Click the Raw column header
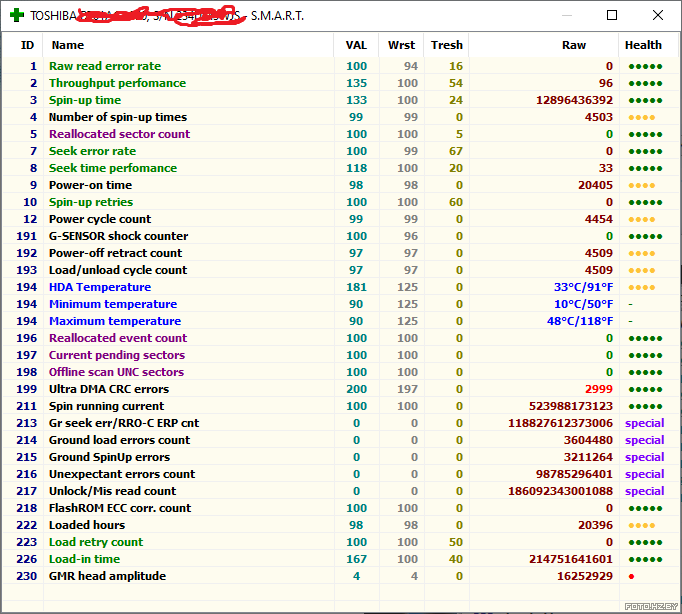Screen dimensions: 682x614 pos(574,45)
